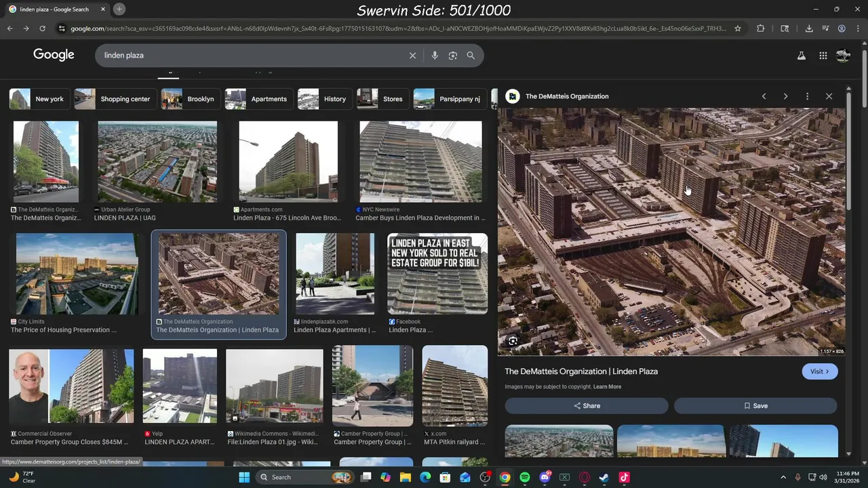868x488 pixels.
Task: Click the Google logo
Action: pyautogui.click(x=54, y=55)
